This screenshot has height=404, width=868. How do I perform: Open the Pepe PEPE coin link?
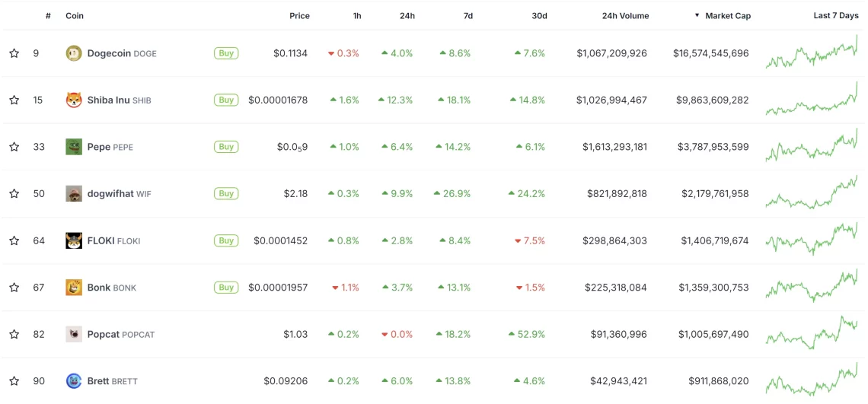pos(110,147)
